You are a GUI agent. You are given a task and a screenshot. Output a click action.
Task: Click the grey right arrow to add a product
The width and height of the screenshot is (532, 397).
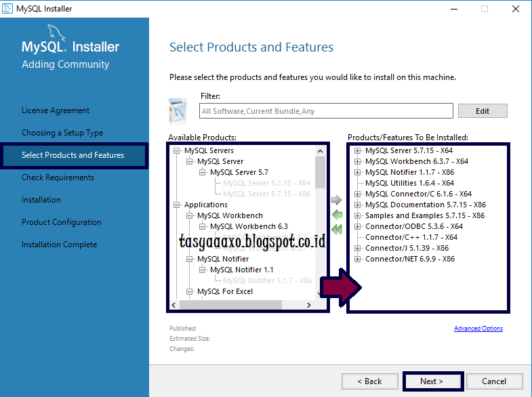click(x=336, y=200)
